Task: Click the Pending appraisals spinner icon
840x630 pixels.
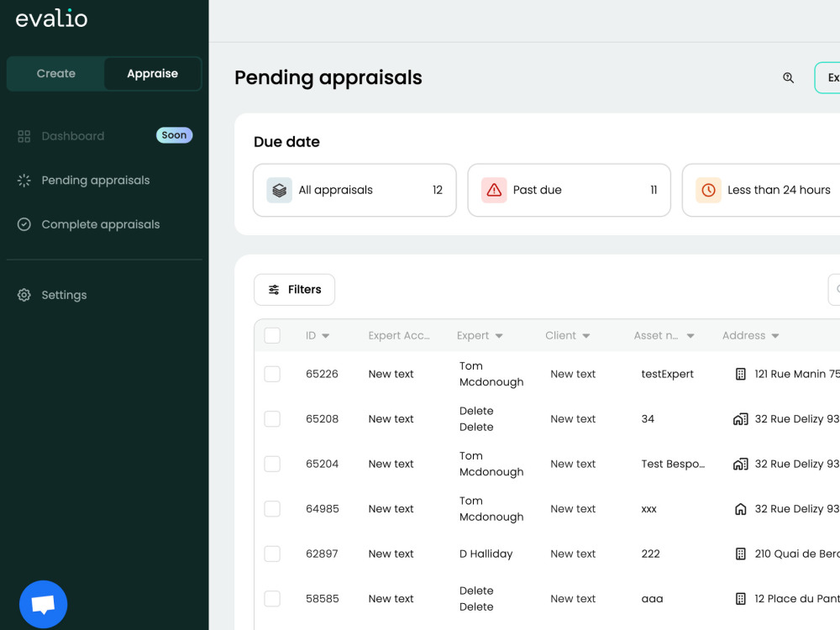Action: tap(24, 181)
